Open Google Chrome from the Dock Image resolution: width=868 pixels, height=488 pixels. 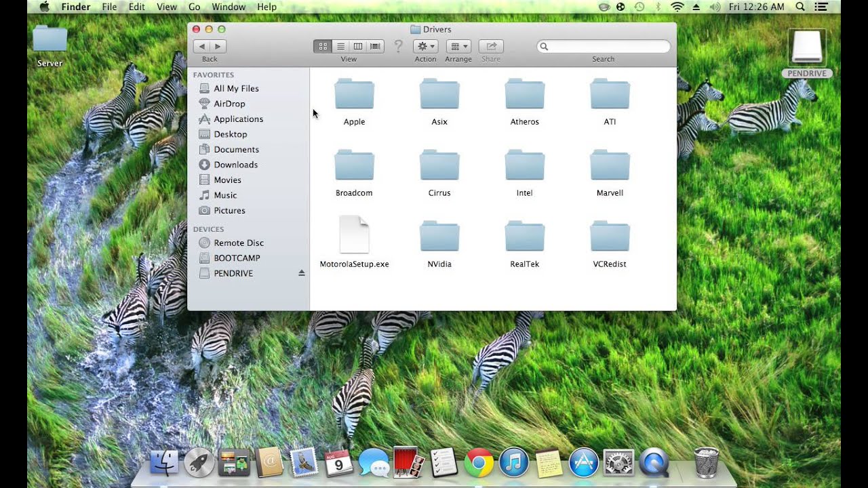coord(479,463)
